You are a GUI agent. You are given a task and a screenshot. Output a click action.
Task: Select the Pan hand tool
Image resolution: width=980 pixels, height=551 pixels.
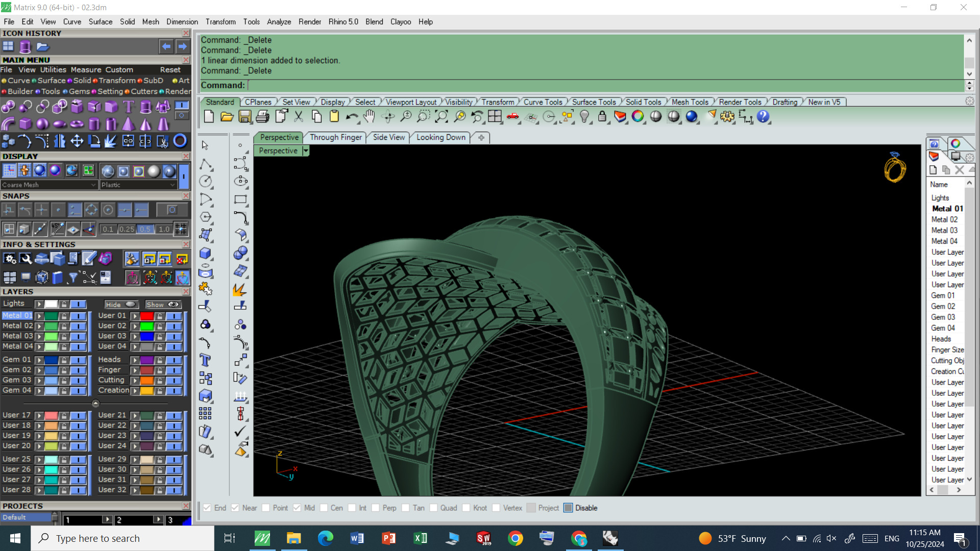(x=369, y=117)
